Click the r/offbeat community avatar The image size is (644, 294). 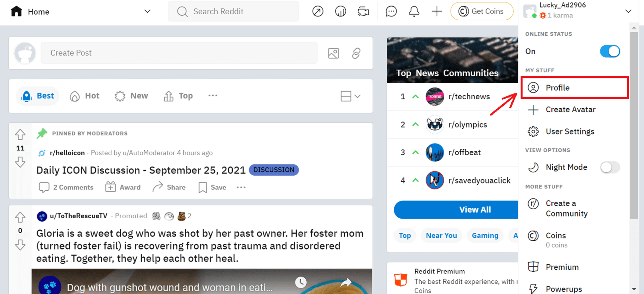pos(434,152)
